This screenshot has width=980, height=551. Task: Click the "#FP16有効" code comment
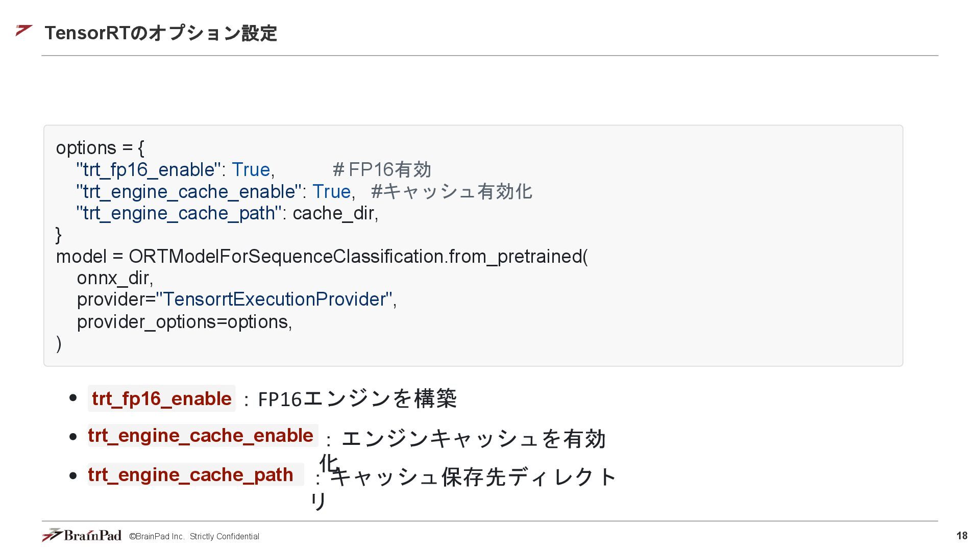coord(382,170)
